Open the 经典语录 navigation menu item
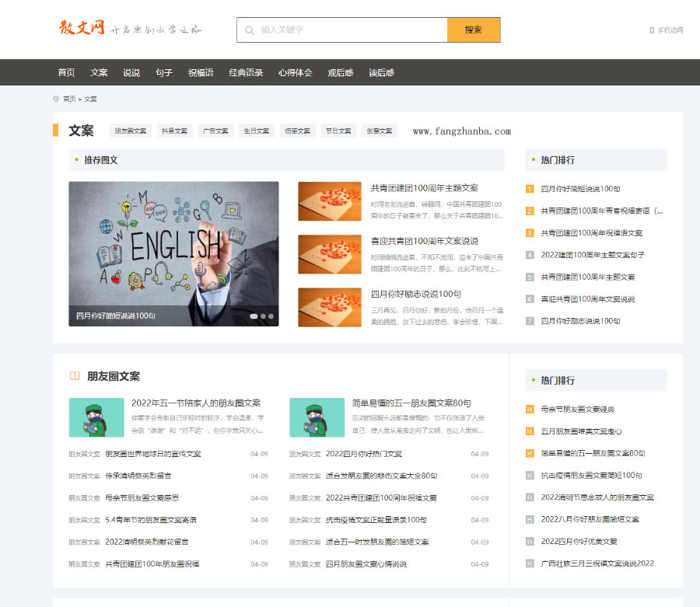This screenshot has width=700, height=607. [246, 72]
